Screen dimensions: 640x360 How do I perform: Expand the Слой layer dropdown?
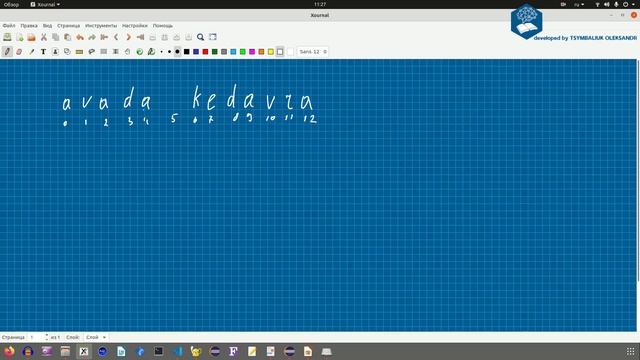click(96, 337)
